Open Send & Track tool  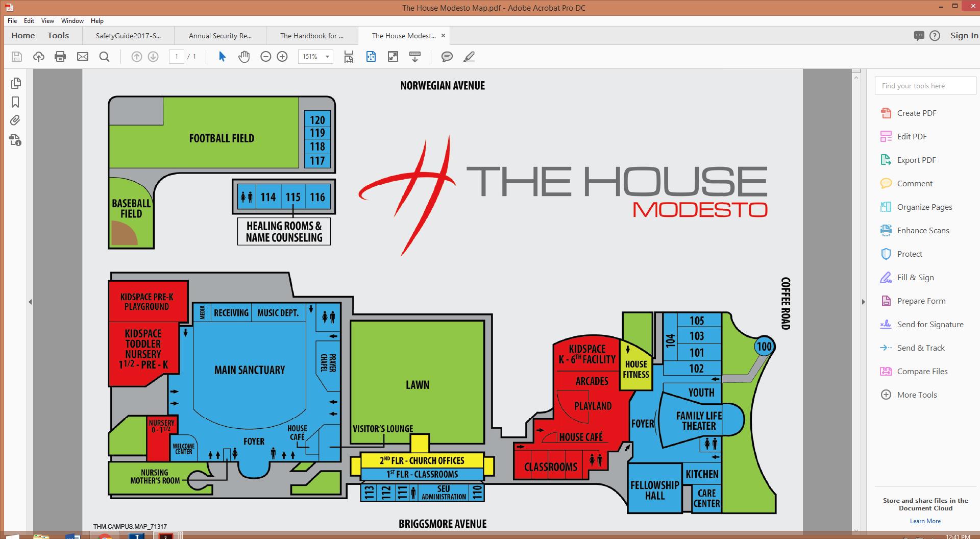pyautogui.click(x=913, y=348)
